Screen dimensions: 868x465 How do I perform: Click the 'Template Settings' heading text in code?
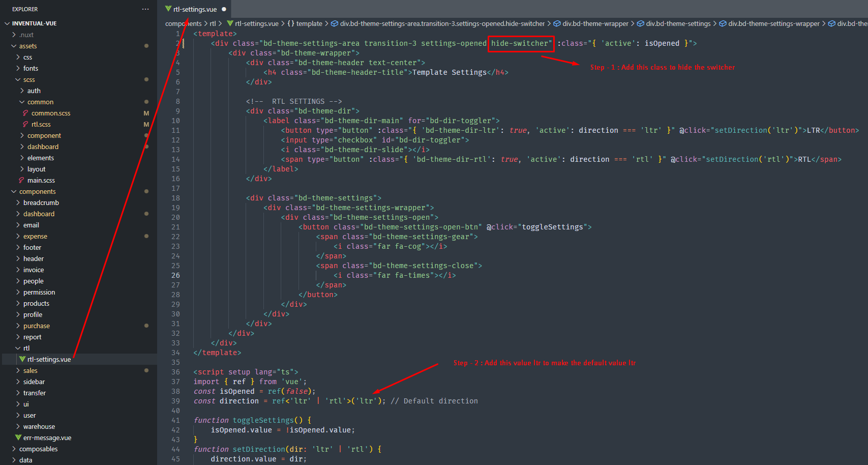[449, 72]
